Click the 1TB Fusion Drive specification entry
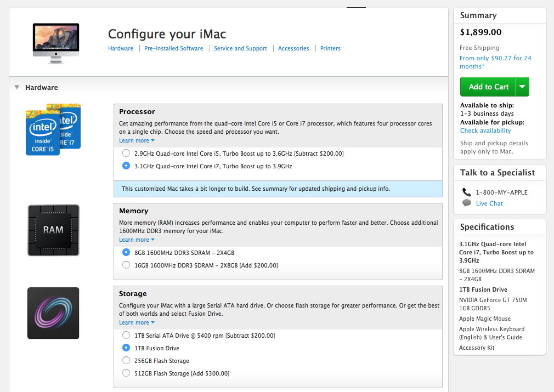554x392 pixels. pyautogui.click(x=483, y=289)
